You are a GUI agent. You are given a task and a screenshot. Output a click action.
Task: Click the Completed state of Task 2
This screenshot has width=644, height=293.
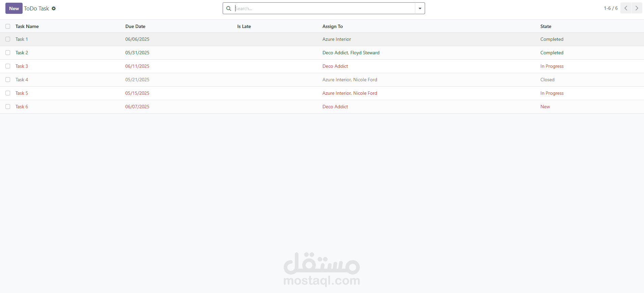tap(552, 53)
